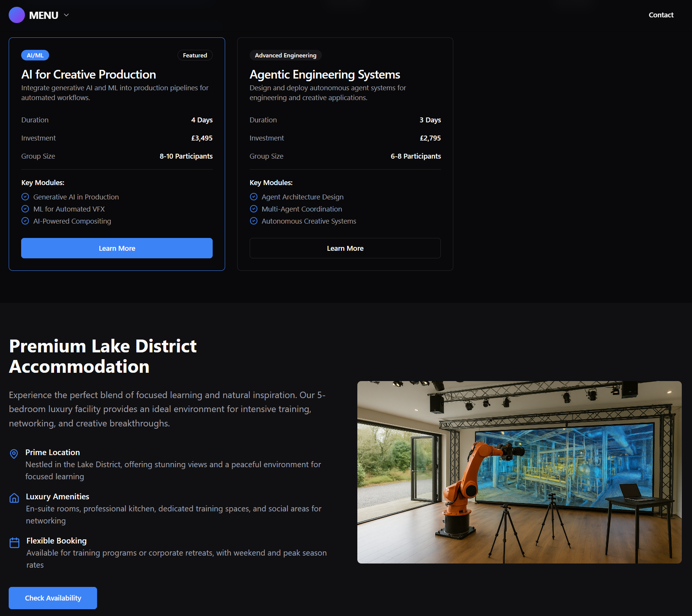Click check icon beside Agent Architecture Design
The height and width of the screenshot is (616, 692).
[254, 197]
